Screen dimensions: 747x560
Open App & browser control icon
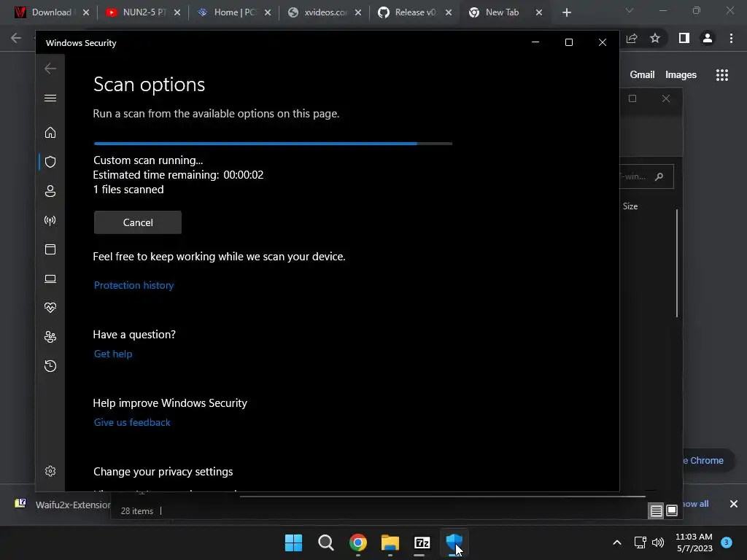tap(50, 249)
